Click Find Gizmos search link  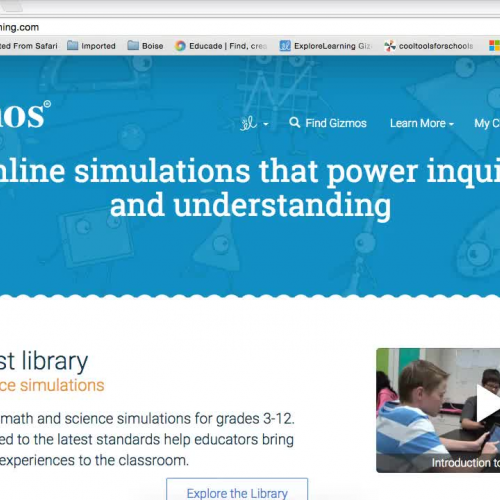tap(328, 123)
